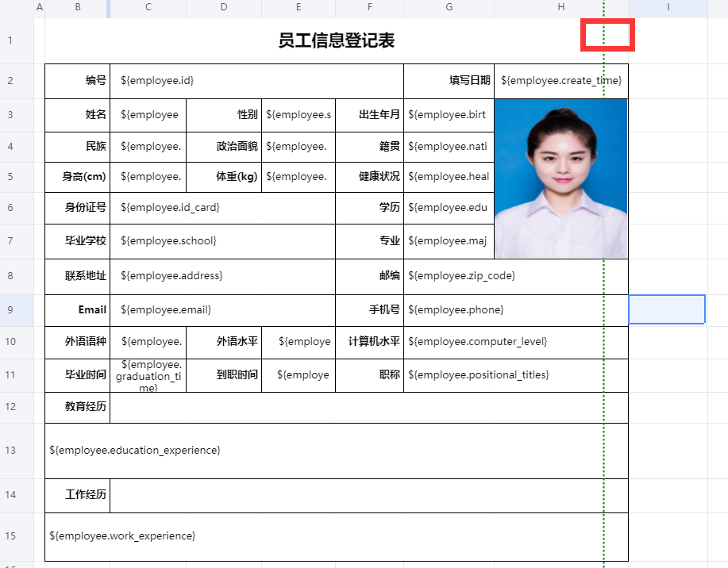Select the 职称 label cell
The image size is (728, 568).
coord(370,375)
